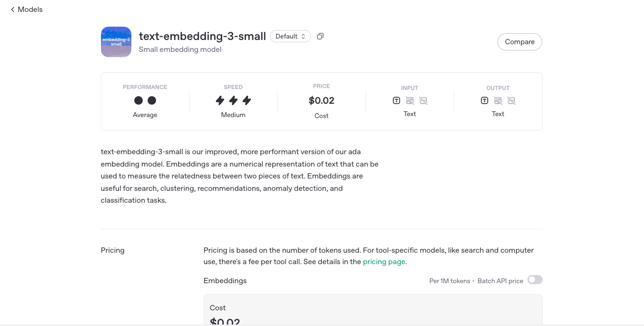This screenshot has width=644, height=326.
Task: Click the unsupported audio input icon
Action: tap(424, 100)
